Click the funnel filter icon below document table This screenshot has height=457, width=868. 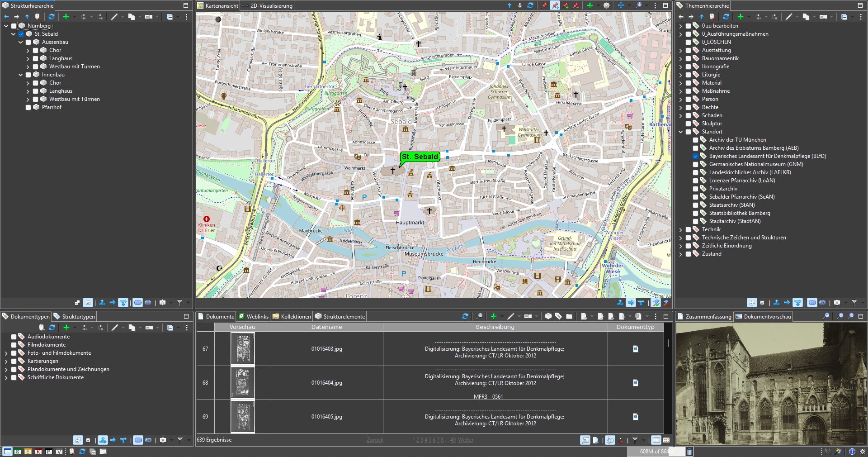(635, 440)
